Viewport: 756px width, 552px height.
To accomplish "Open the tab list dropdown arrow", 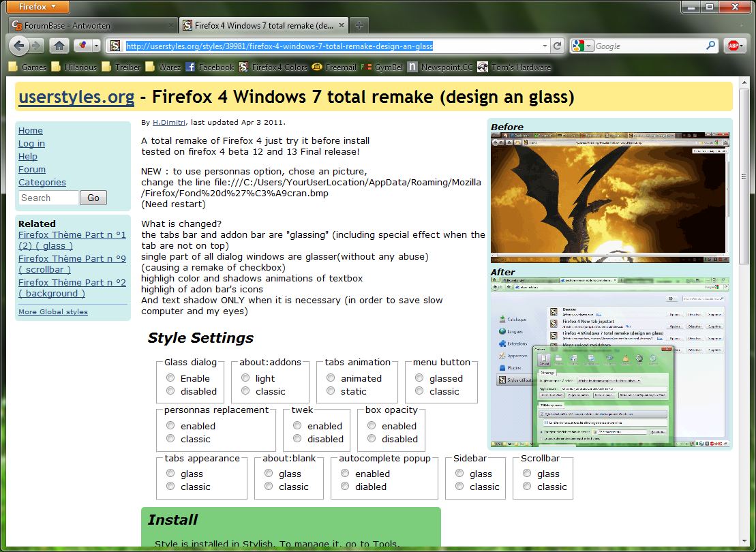I will 742,25.
